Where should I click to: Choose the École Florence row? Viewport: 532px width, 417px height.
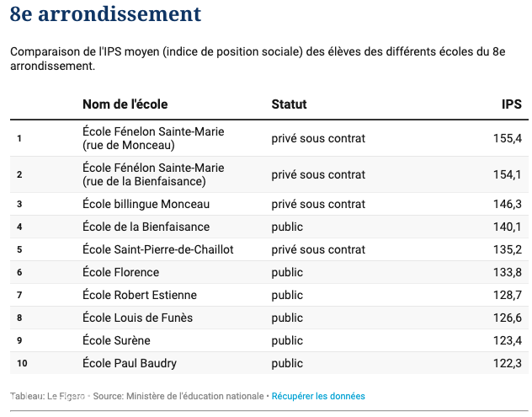[269, 272]
